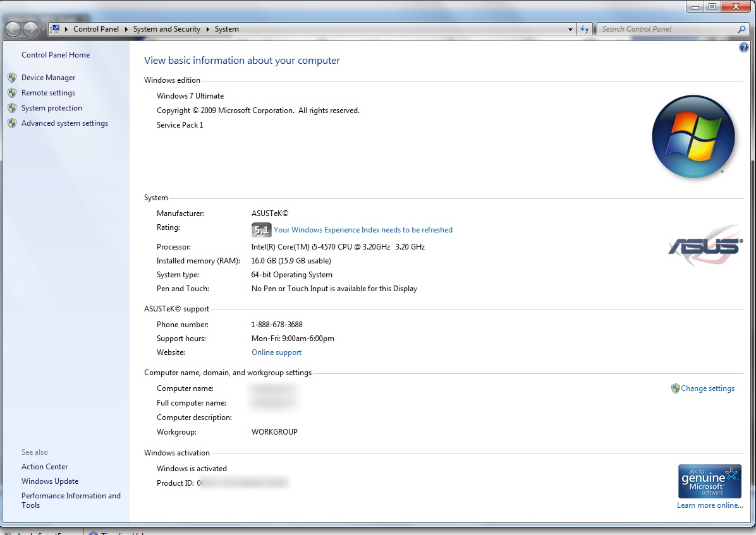
Task: Click the "64-bit Operating System" value
Action: (291, 275)
